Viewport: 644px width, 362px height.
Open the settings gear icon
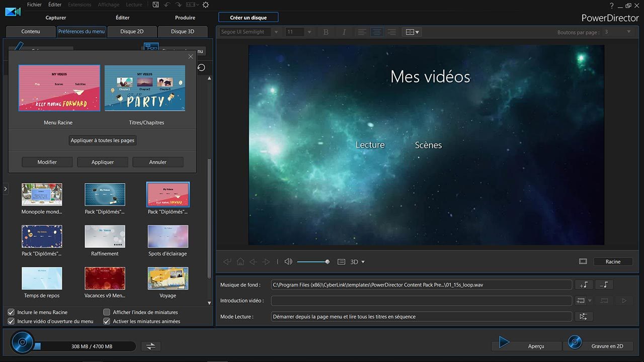[205, 5]
